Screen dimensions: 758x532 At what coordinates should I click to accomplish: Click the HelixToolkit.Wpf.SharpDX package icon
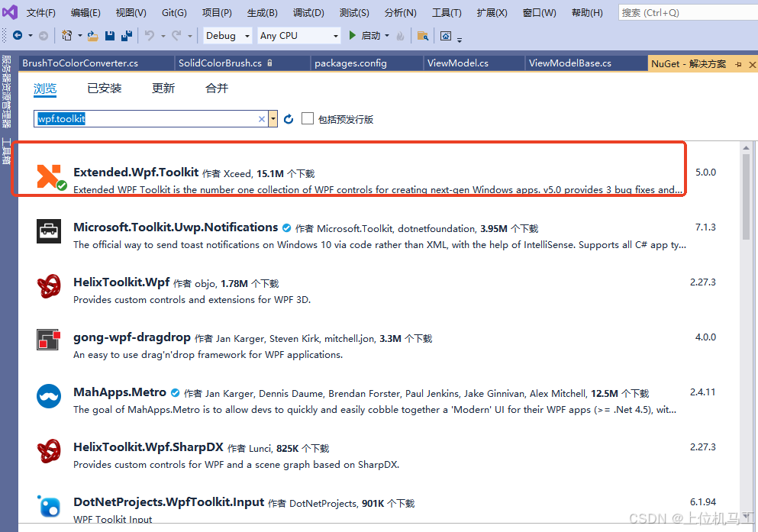[x=49, y=451]
